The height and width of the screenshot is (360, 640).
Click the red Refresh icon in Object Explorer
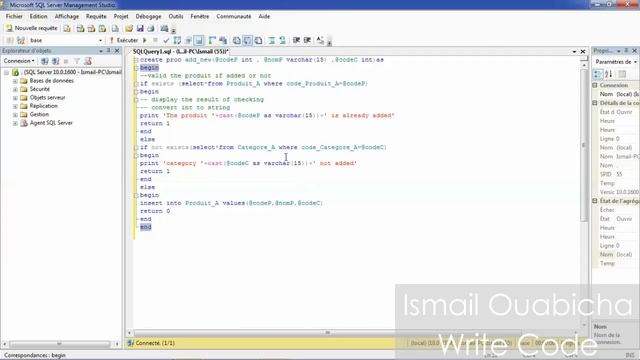click(x=87, y=61)
